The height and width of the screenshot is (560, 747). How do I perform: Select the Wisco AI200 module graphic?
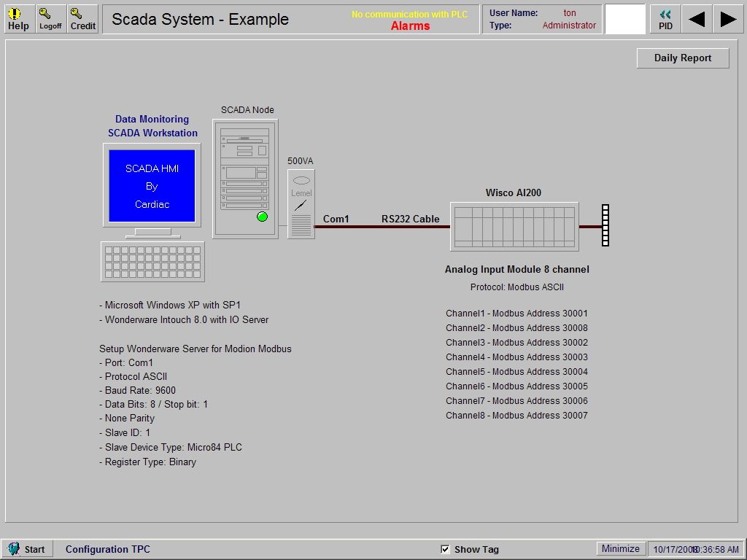pyautogui.click(x=514, y=227)
